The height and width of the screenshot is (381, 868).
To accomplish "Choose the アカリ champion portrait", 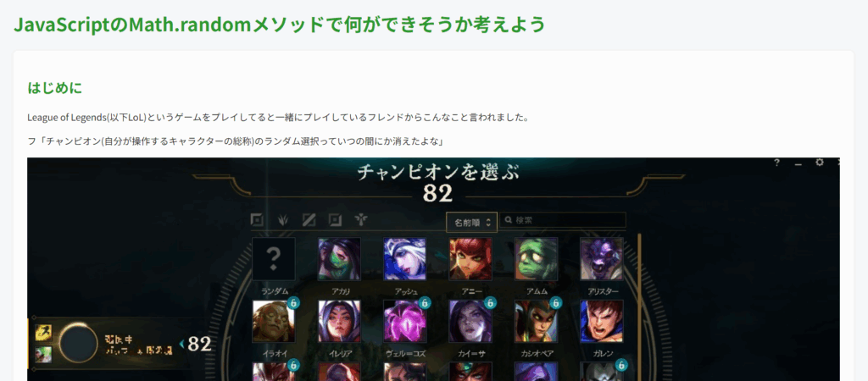I will click(339, 259).
